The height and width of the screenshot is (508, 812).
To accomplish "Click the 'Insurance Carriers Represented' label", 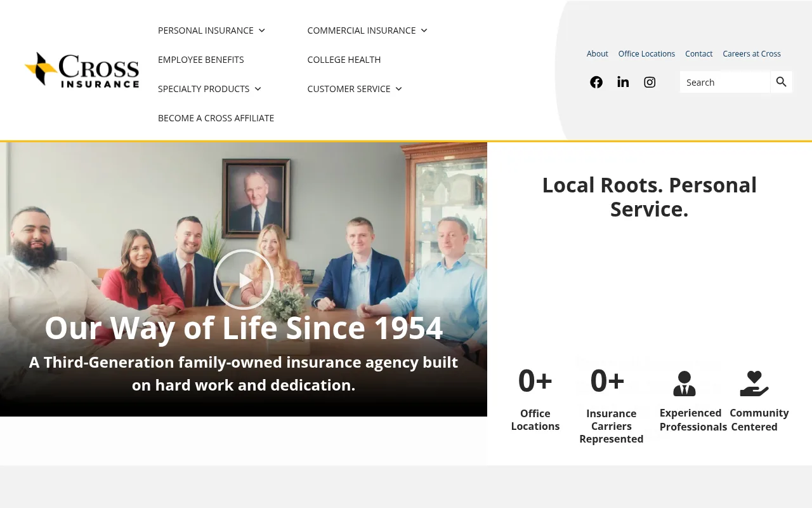I will (612, 426).
